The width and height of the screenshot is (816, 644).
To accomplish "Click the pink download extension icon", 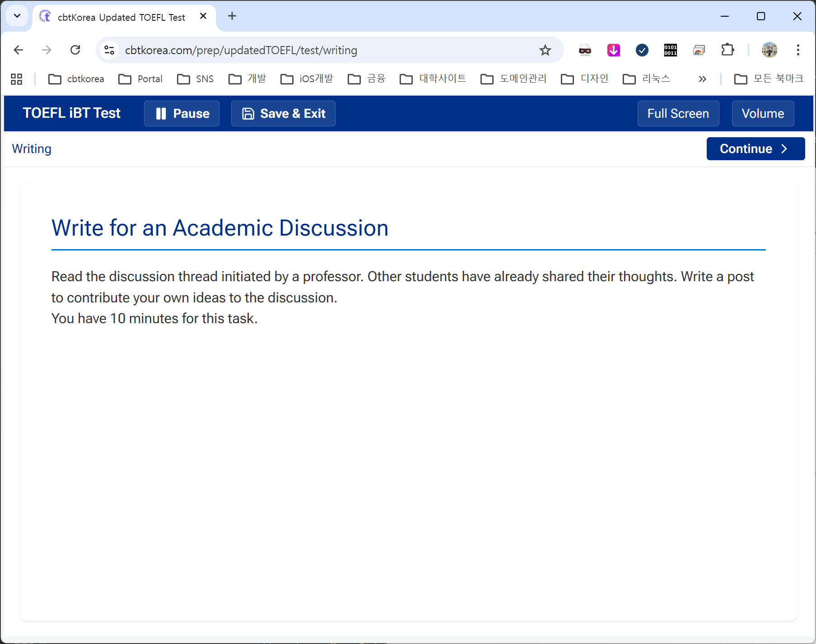I will click(613, 50).
